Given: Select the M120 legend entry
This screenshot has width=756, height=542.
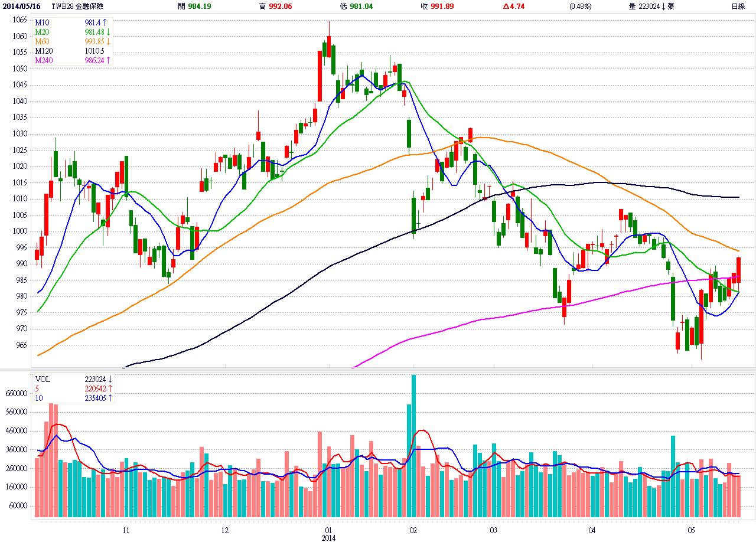Looking at the screenshot, I should click(44, 51).
